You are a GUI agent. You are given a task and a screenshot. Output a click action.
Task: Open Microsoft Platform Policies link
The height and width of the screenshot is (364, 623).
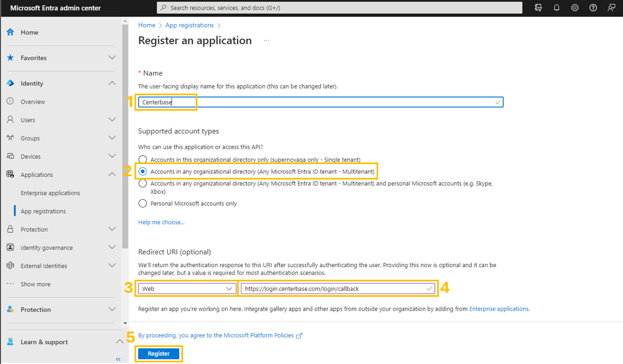[x=259, y=335]
